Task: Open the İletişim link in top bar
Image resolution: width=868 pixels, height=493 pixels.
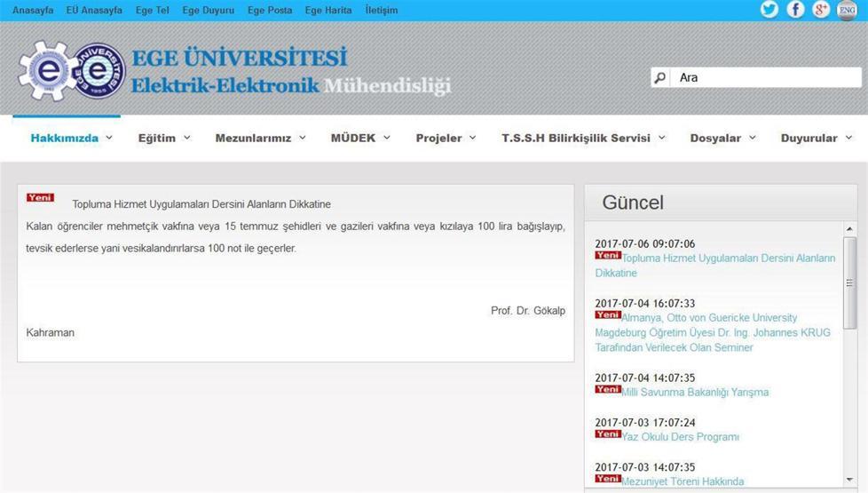Action: click(x=382, y=11)
